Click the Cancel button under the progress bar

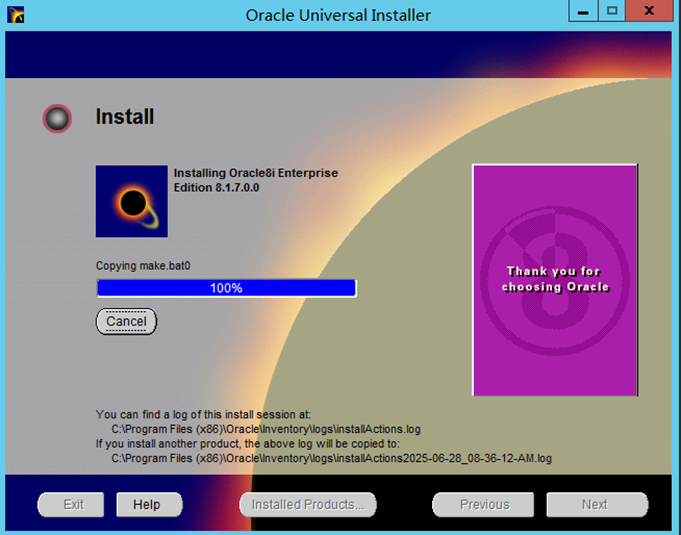pyautogui.click(x=126, y=321)
